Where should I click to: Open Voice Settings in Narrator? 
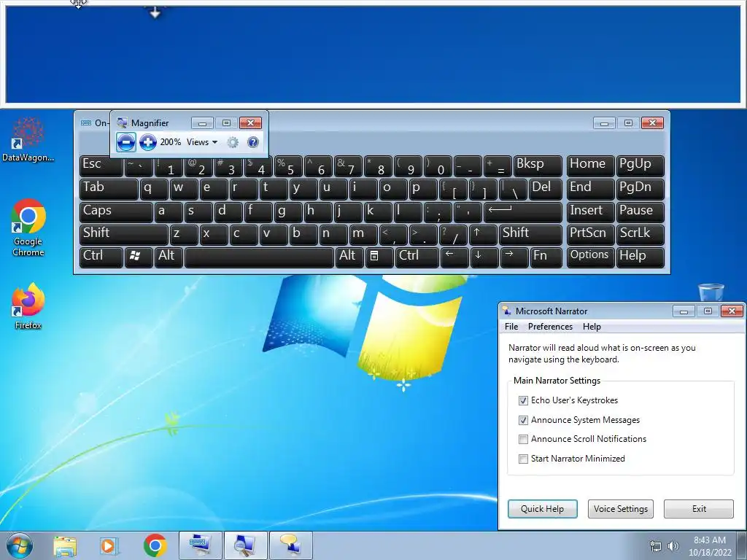tap(621, 508)
